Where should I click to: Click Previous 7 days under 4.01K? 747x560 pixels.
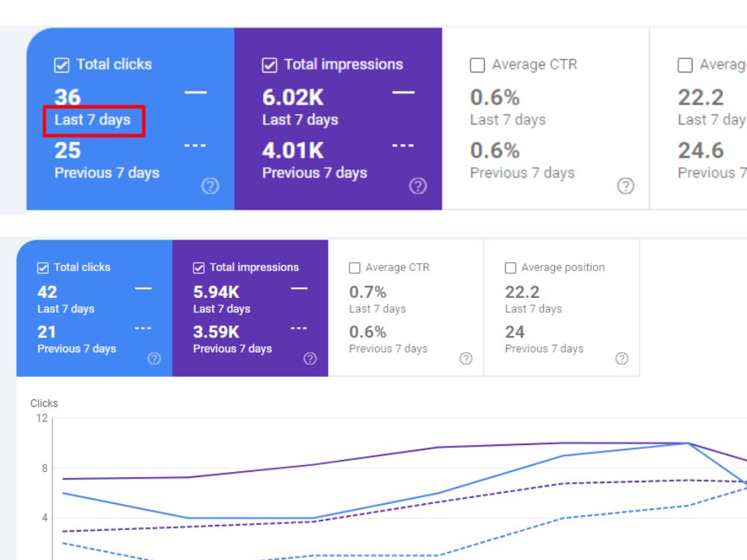(314, 173)
